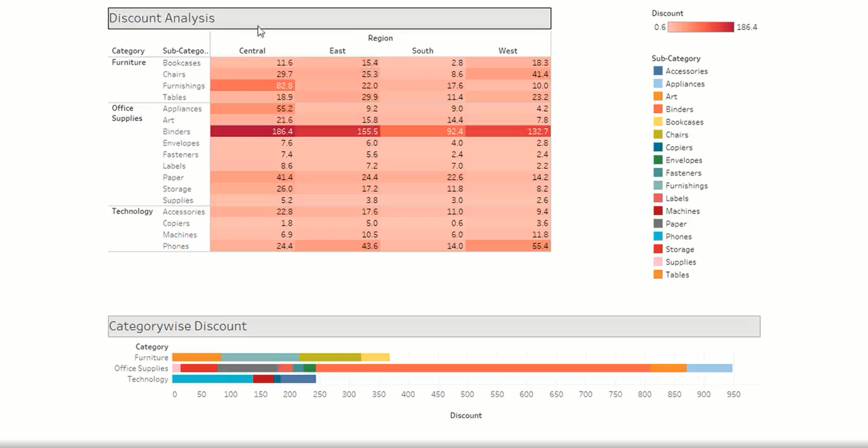Click the Central region column header
This screenshot has width=868, height=448.
(x=252, y=50)
